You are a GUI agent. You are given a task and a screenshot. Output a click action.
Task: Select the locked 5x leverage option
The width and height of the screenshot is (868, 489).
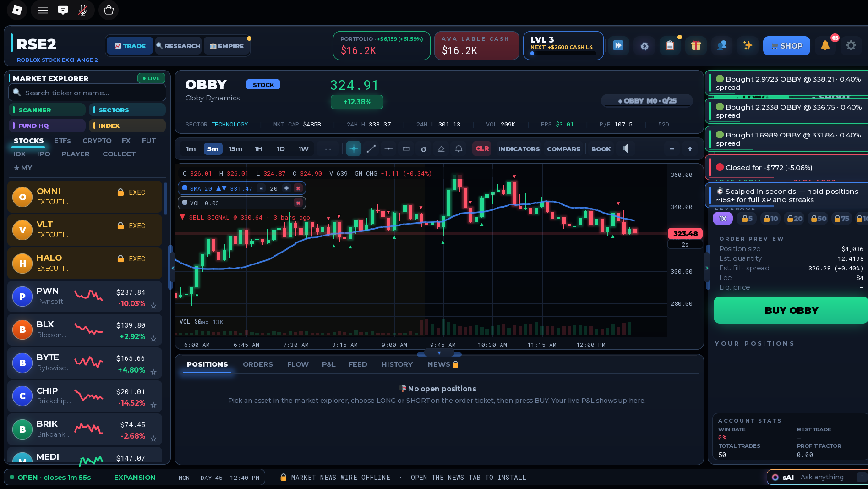(x=747, y=219)
